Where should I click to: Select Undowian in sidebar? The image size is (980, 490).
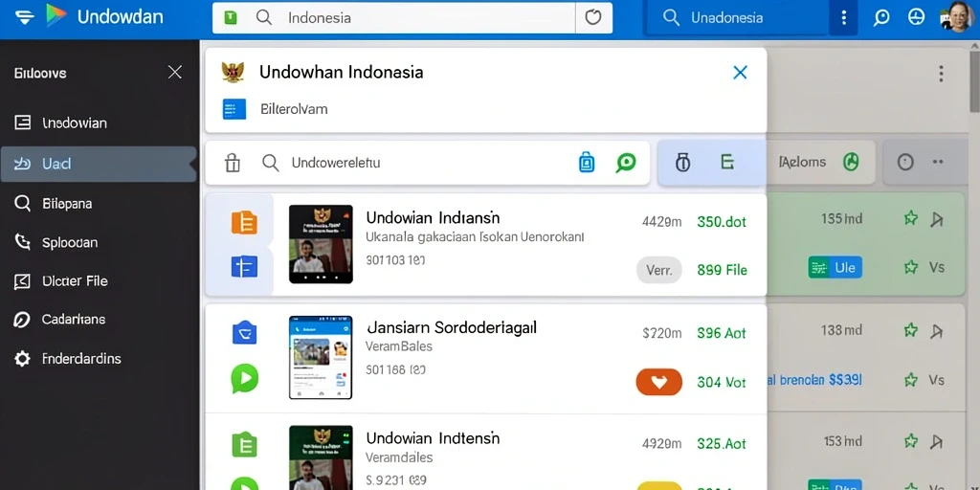tap(100, 123)
